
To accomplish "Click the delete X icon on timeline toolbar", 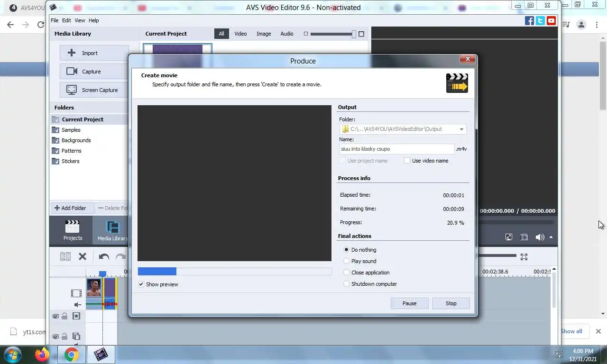I will [x=83, y=256].
